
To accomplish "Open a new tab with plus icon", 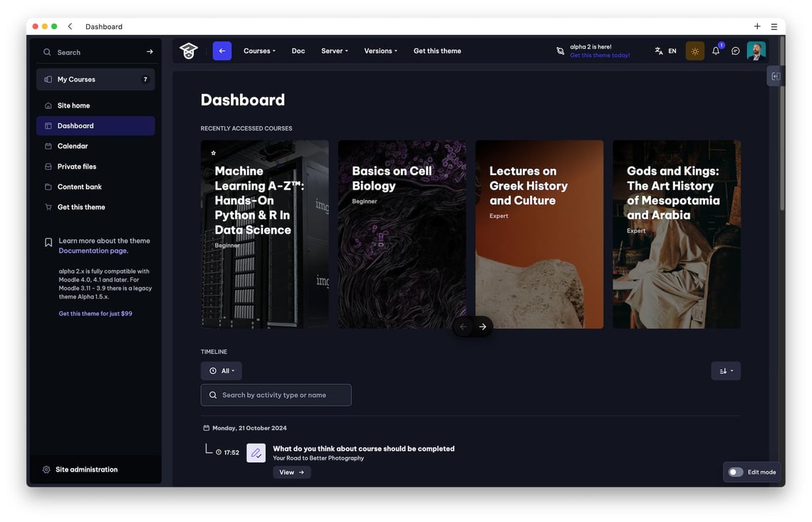I will 757,26.
